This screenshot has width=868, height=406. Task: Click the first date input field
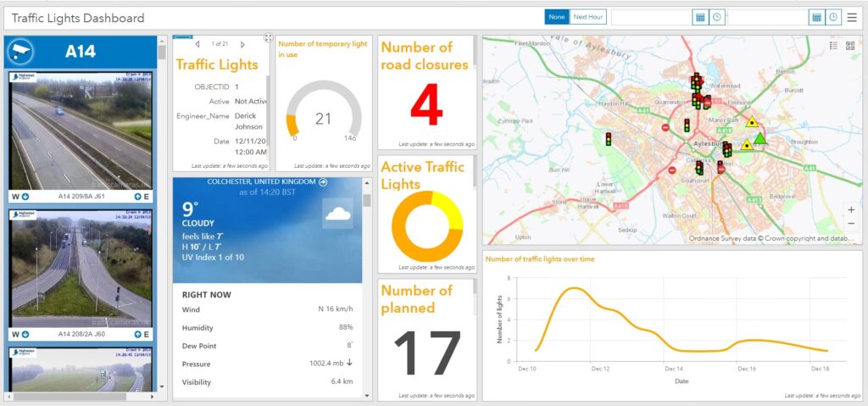tap(651, 17)
